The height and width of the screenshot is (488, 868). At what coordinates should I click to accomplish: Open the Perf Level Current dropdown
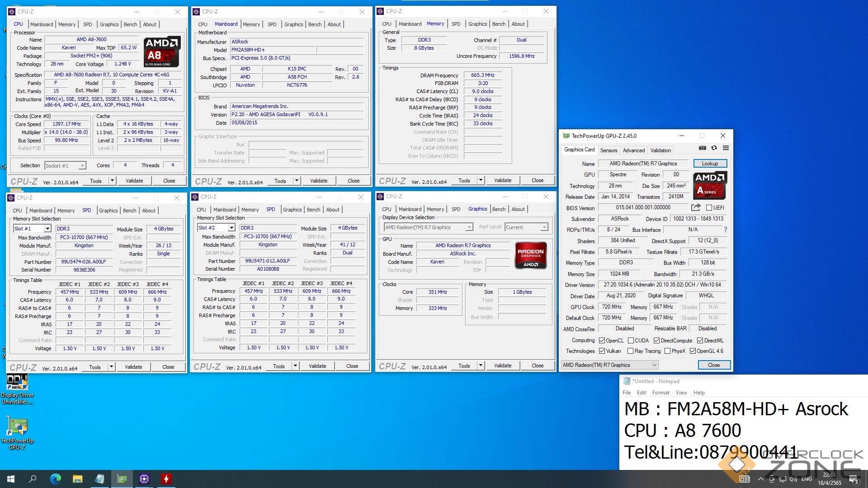[544, 227]
